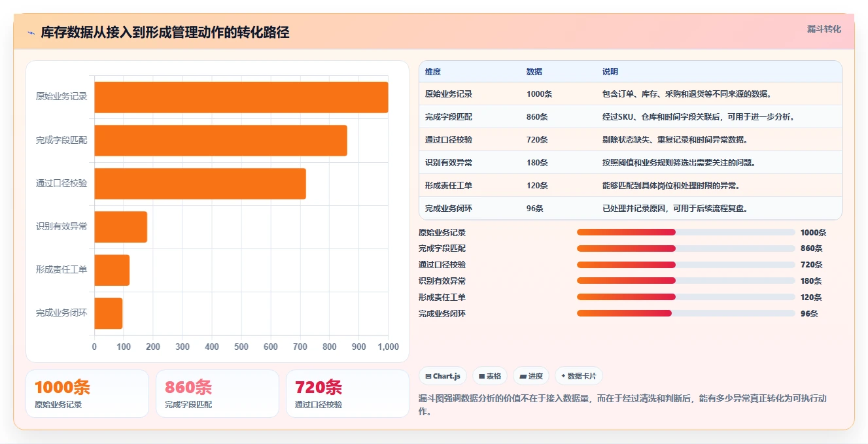Click description 剔除状态缺失、重复记录和时间异常数据
868x444 pixels.
(675, 140)
